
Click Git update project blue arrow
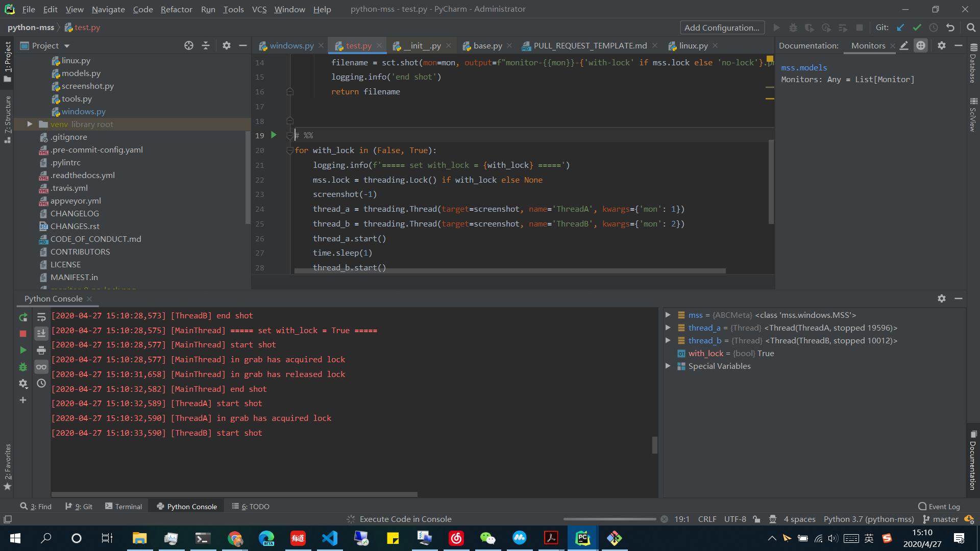tap(900, 28)
